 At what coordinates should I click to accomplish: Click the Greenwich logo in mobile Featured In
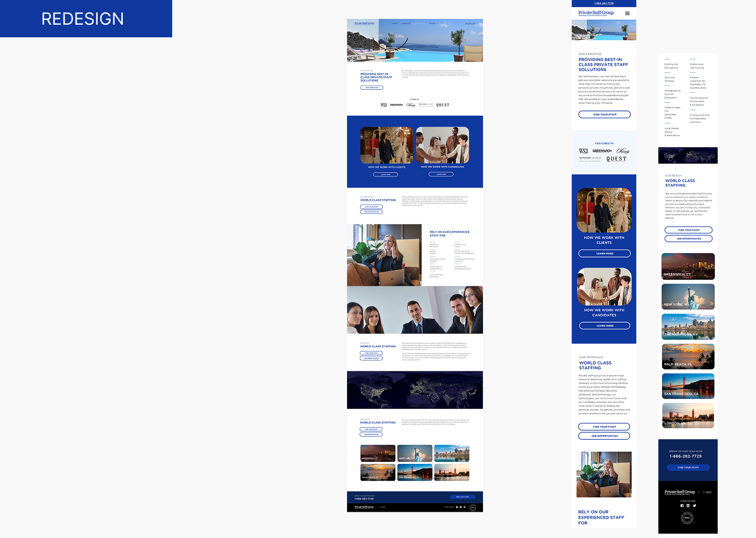tap(602, 151)
